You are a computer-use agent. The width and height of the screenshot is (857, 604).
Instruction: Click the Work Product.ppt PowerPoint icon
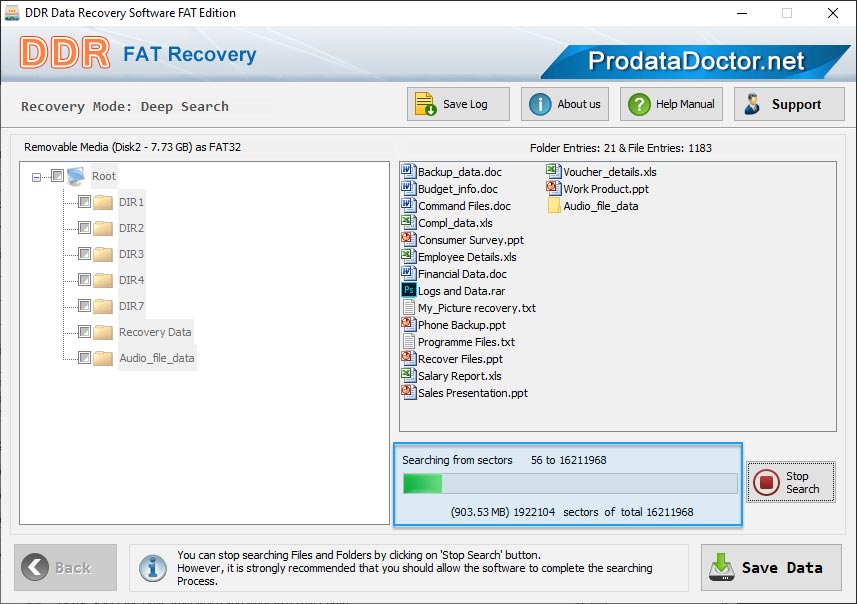tap(554, 188)
